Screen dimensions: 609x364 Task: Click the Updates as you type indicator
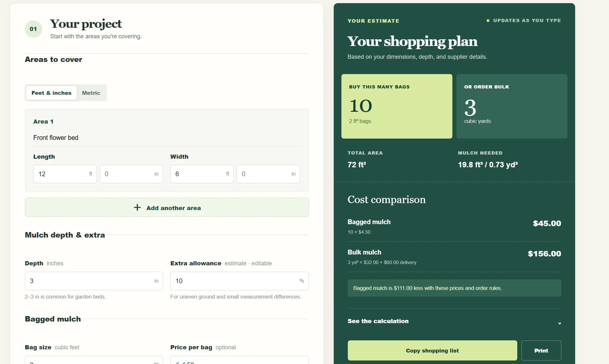point(524,20)
